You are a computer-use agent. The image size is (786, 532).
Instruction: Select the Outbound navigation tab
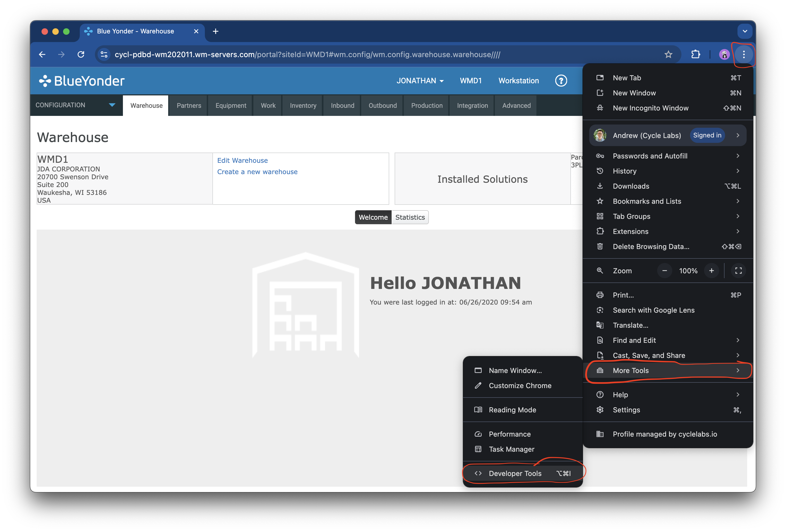tap(382, 105)
